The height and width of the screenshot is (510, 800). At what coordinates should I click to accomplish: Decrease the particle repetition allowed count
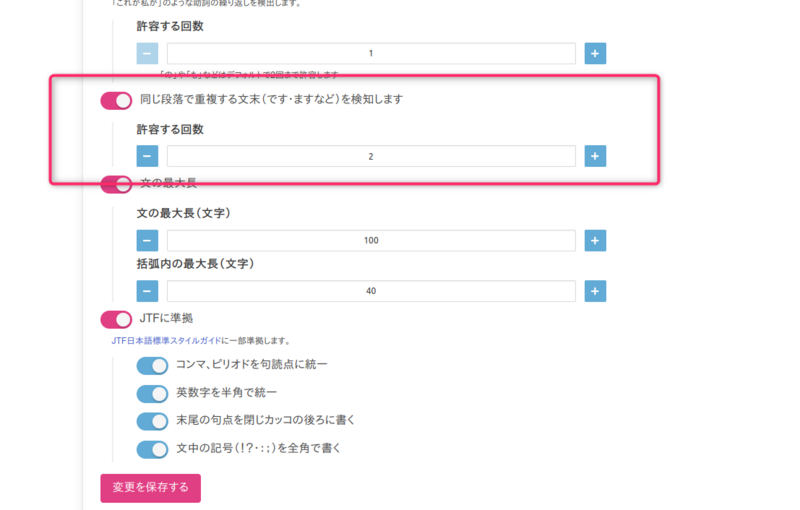[x=147, y=53]
